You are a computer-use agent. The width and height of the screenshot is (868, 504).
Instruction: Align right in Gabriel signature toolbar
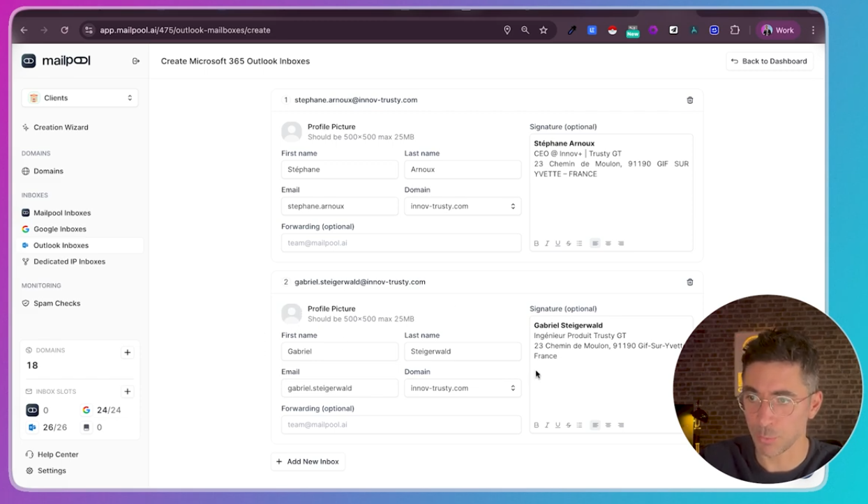coord(621,425)
